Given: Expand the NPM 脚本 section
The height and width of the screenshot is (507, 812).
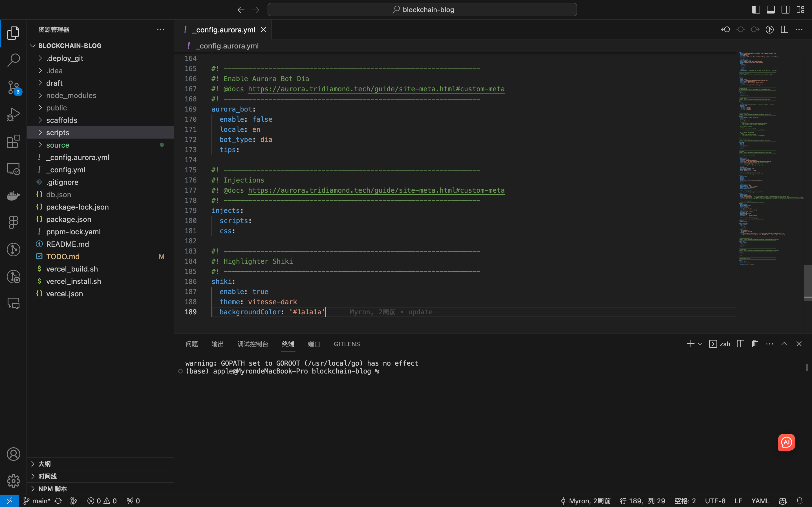Looking at the screenshot, I should [52, 489].
